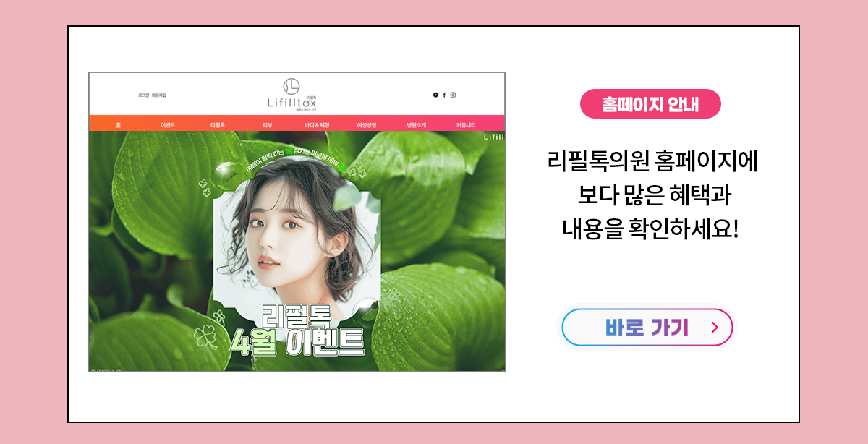Click the arrow in 바로 가기 button

pyautogui.click(x=715, y=328)
